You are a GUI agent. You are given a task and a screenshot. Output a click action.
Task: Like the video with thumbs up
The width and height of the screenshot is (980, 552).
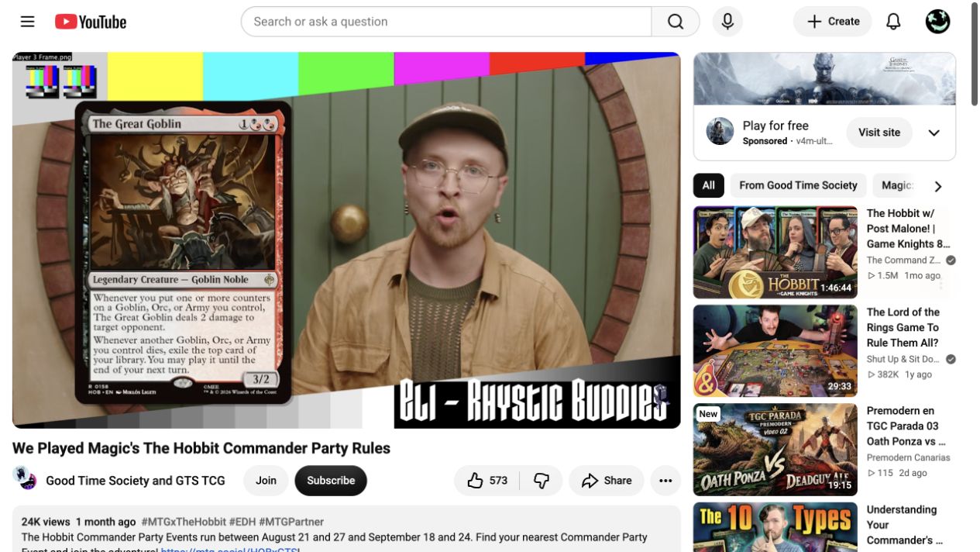click(x=487, y=481)
